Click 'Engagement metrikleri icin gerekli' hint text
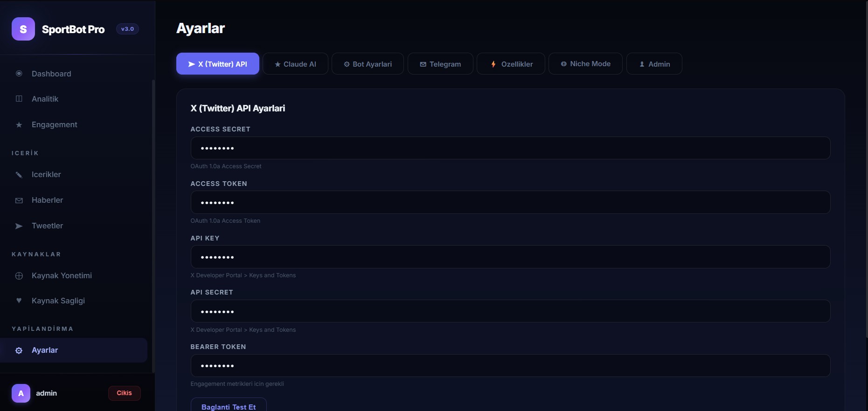The width and height of the screenshot is (868, 411). coord(237,384)
